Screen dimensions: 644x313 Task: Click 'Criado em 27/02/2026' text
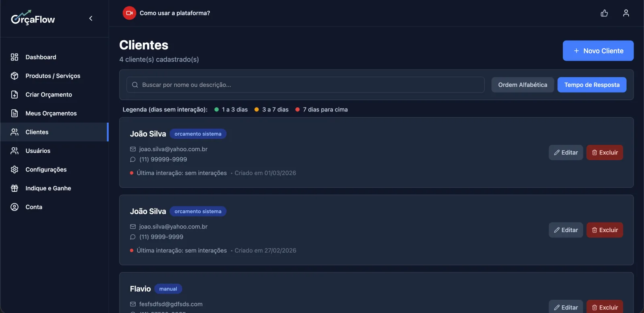point(265,250)
